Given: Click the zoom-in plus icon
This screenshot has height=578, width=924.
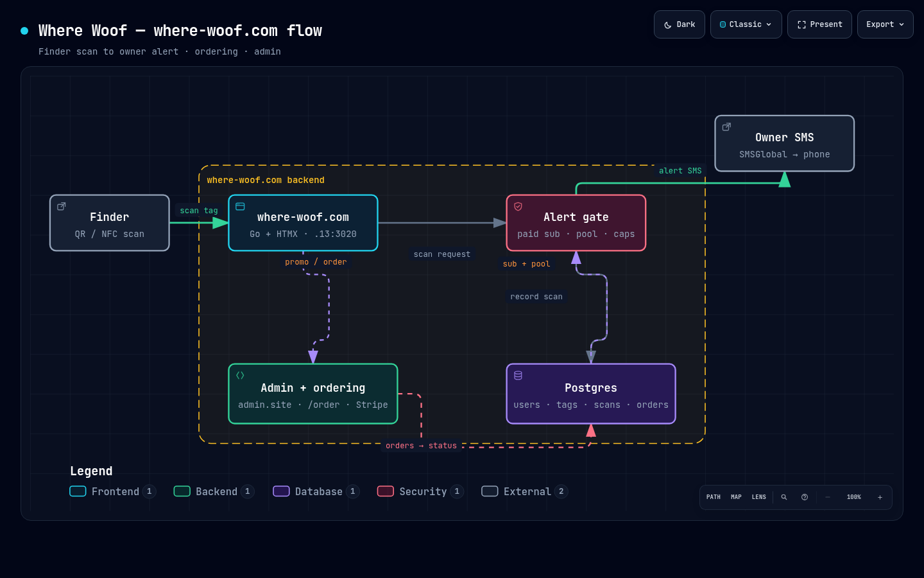Looking at the screenshot, I should [x=880, y=497].
